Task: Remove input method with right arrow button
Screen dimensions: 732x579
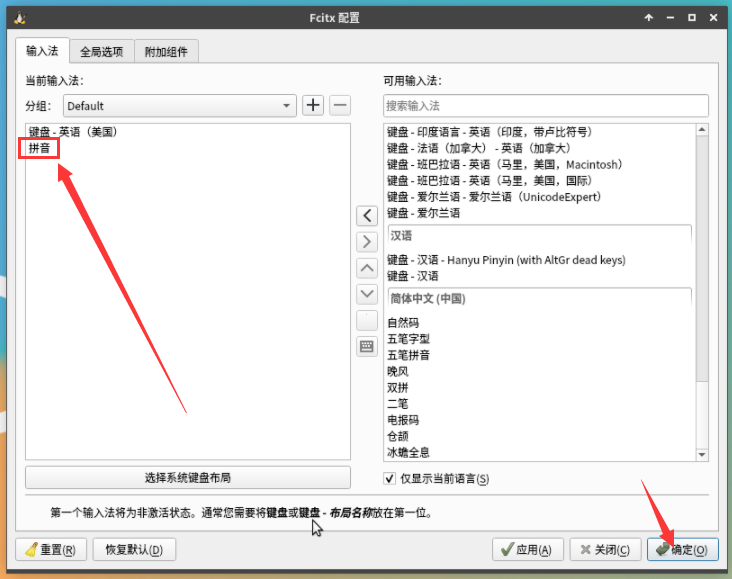Action: point(367,242)
